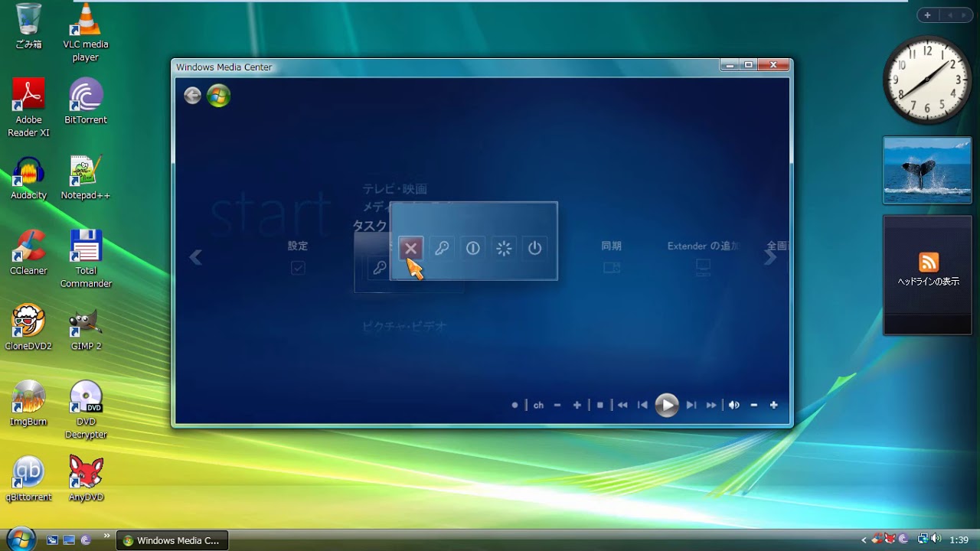This screenshot has height=551, width=980.
Task: Click the fast forward double-arrow button
Action: (711, 405)
